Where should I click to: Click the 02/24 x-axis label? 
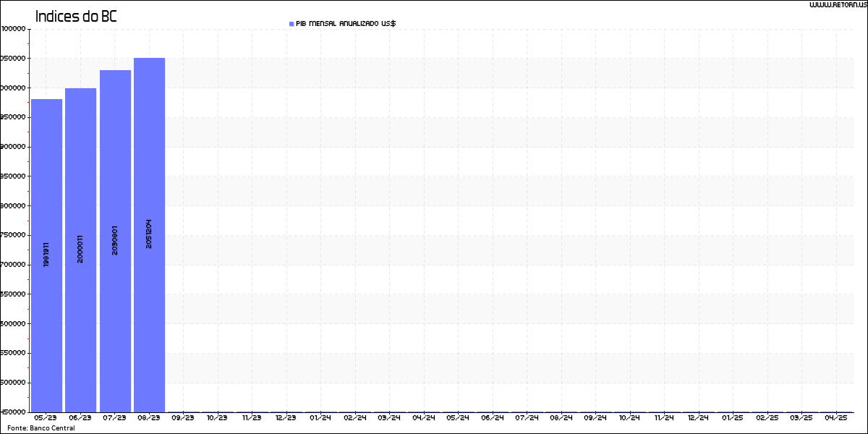tap(354, 417)
